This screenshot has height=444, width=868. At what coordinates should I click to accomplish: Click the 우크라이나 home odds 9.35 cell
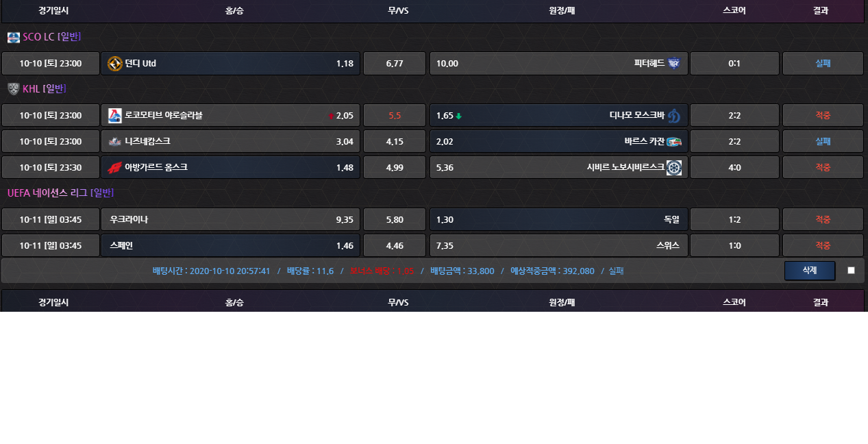coord(230,220)
